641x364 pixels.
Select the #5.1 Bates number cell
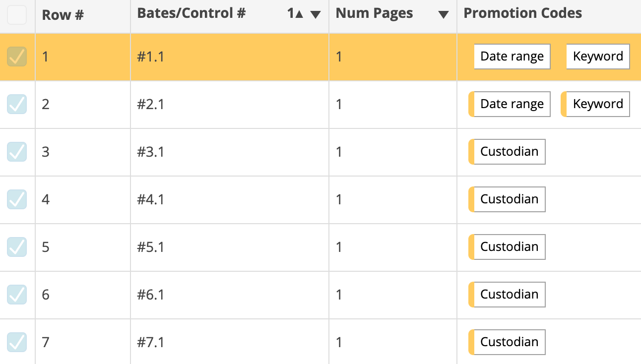click(x=230, y=247)
